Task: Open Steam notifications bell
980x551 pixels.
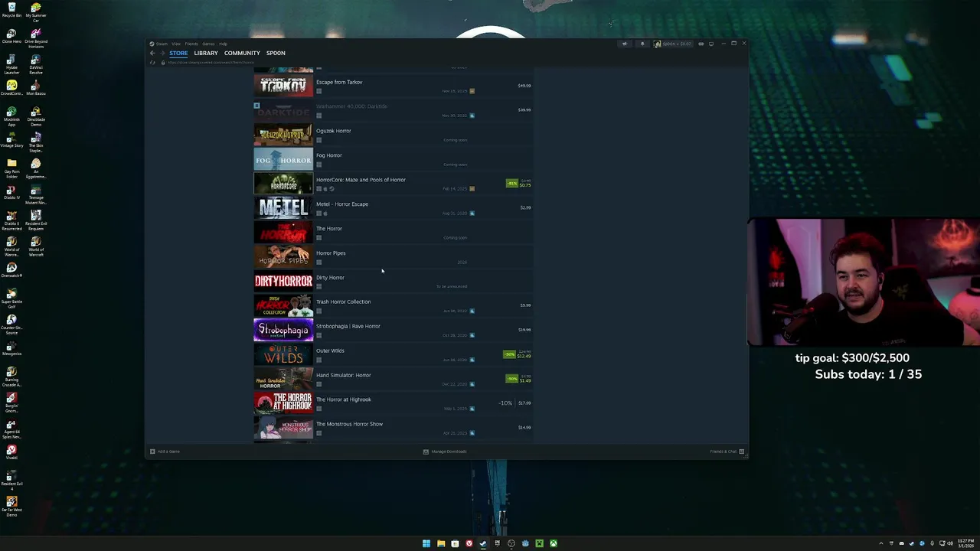Action: pyautogui.click(x=642, y=44)
